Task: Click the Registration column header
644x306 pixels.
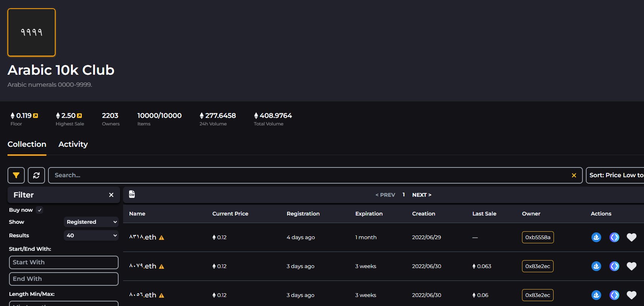Action: pos(303,214)
